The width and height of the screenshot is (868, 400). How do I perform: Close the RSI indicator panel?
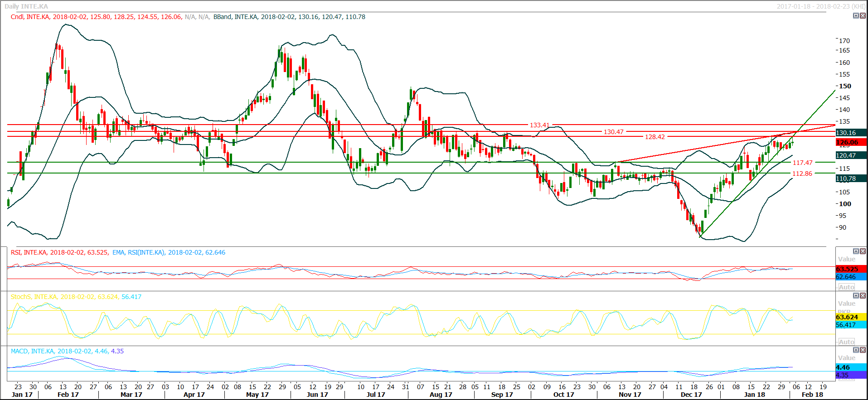(863, 251)
